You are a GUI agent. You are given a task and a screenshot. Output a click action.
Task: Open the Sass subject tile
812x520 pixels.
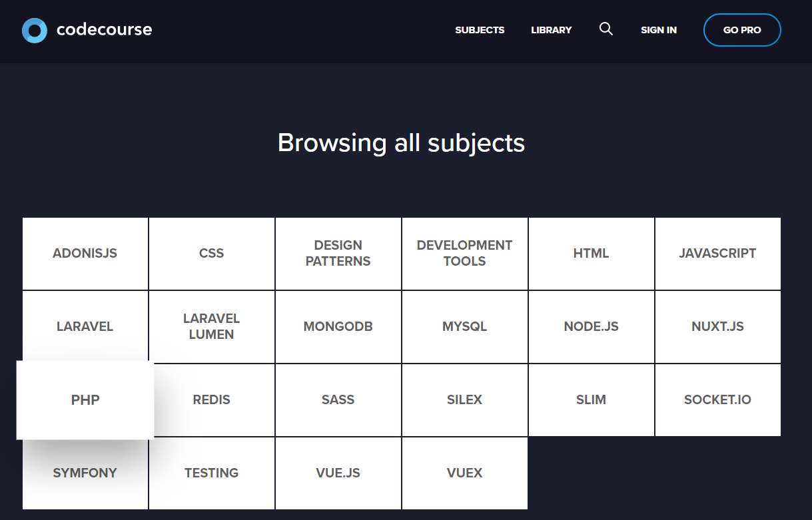(338, 400)
